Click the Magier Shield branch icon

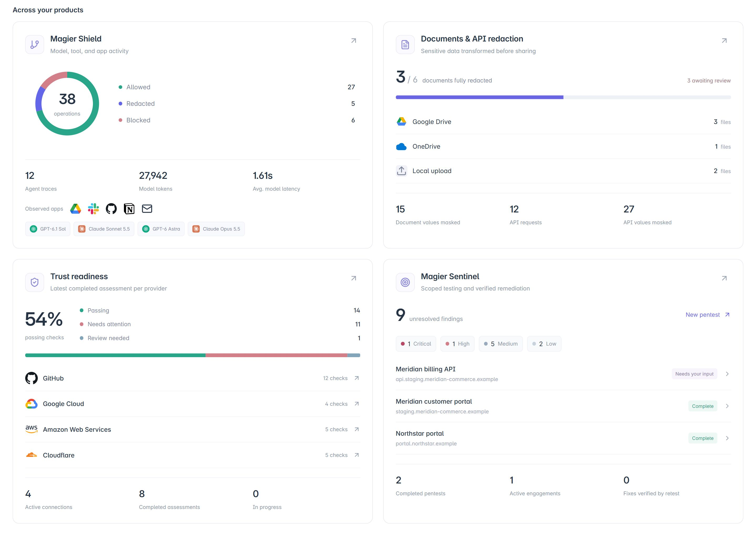click(35, 45)
